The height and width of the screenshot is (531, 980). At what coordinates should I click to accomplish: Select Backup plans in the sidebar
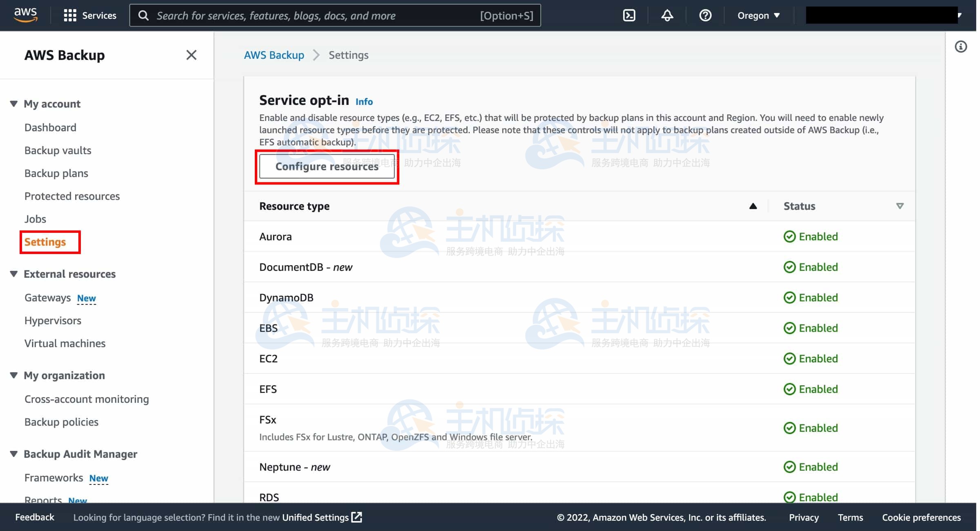pyautogui.click(x=56, y=173)
